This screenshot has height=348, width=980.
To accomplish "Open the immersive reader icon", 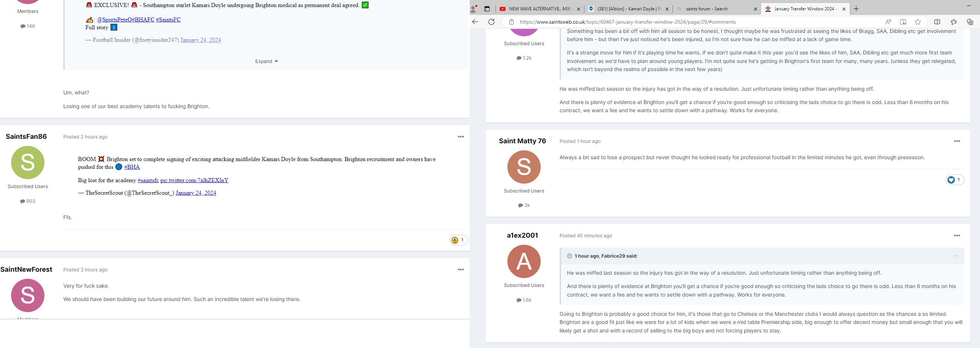I will pos(903,22).
